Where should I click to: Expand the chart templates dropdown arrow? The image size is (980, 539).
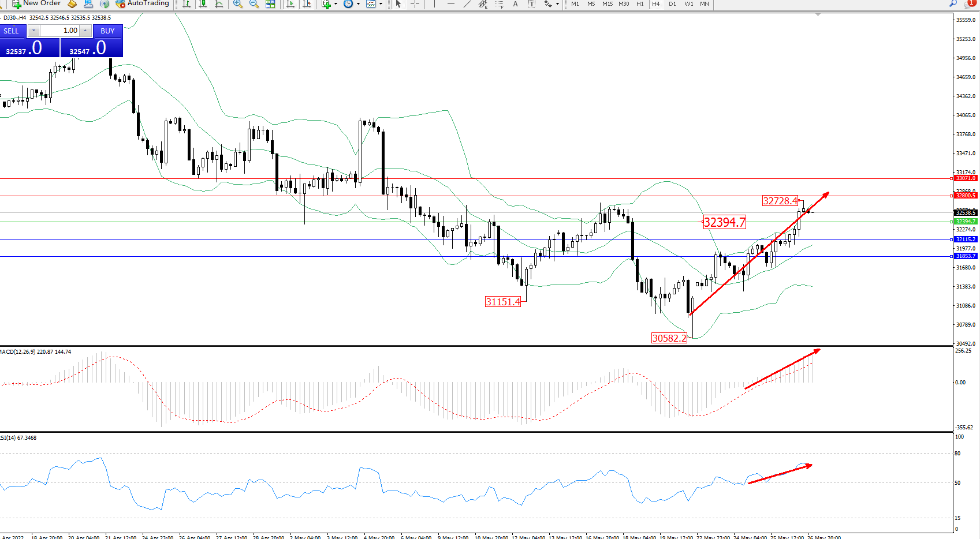pyautogui.click(x=381, y=4)
